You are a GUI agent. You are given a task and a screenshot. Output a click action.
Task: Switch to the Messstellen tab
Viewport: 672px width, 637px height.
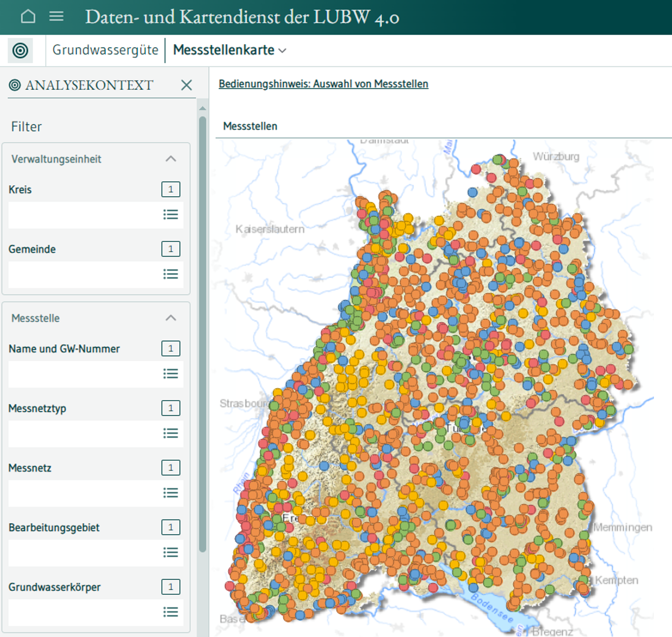click(250, 126)
